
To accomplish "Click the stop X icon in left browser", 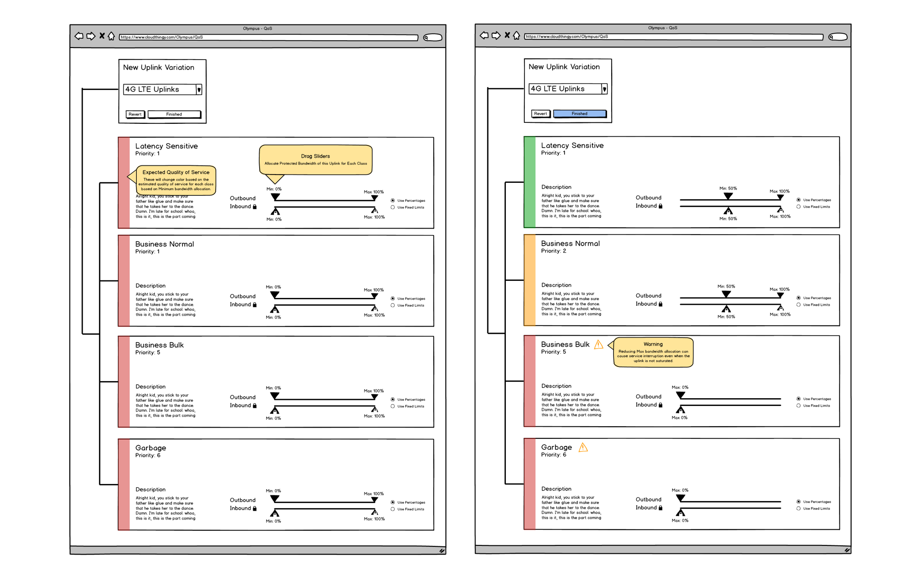I will [x=102, y=36].
